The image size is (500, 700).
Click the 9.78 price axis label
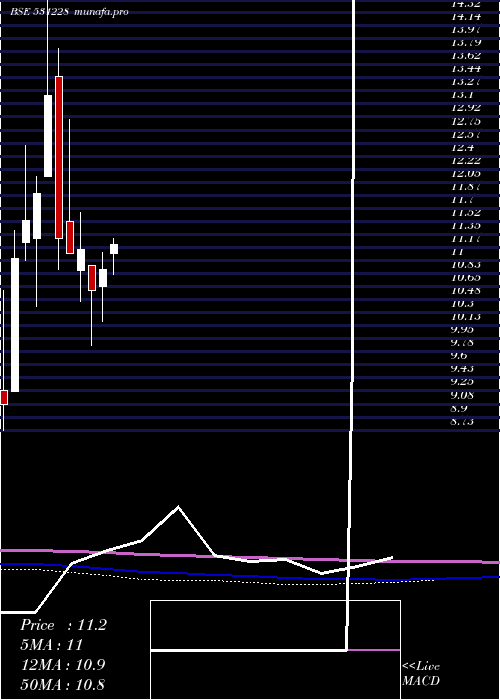click(464, 343)
